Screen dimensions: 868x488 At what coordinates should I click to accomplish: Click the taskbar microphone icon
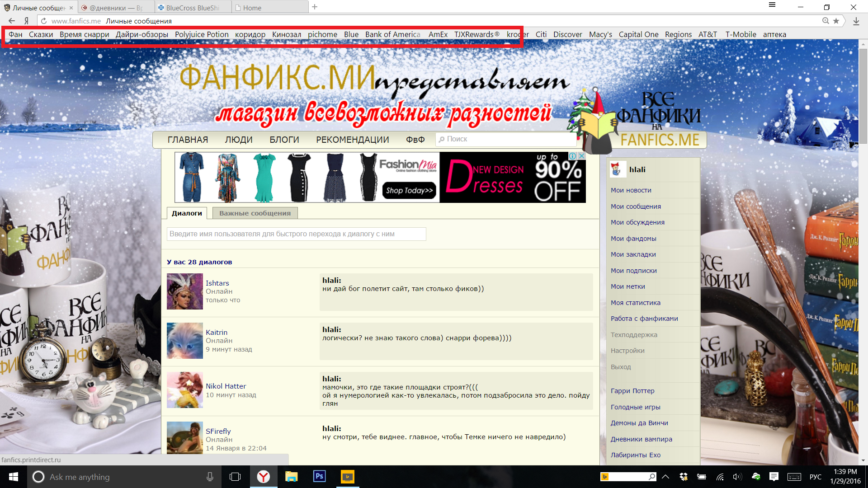point(210,477)
